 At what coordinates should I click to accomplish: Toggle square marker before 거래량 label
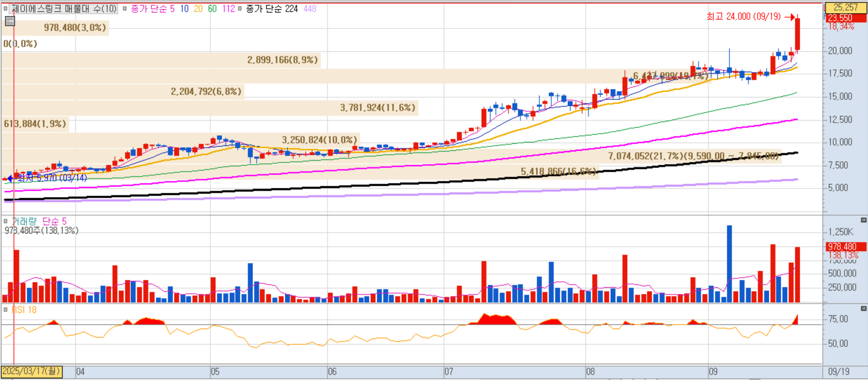pos(6,221)
